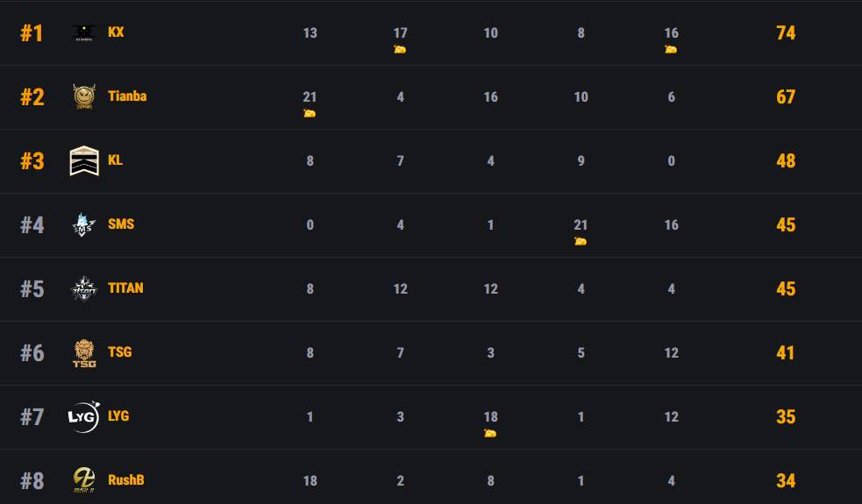Screen dimensions: 862x504
Task: Click the chicken dinner icon under LYG's 18
Action: [490, 433]
